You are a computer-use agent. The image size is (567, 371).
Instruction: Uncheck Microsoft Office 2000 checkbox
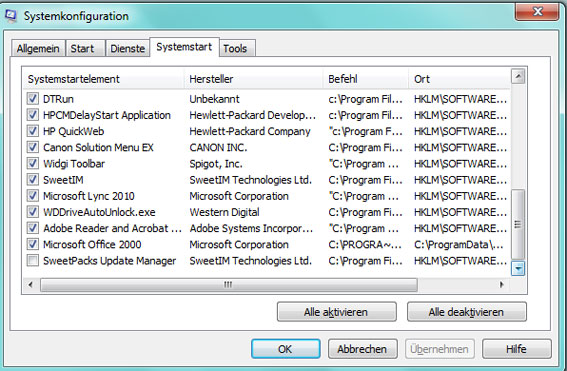(x=33, y=244)
